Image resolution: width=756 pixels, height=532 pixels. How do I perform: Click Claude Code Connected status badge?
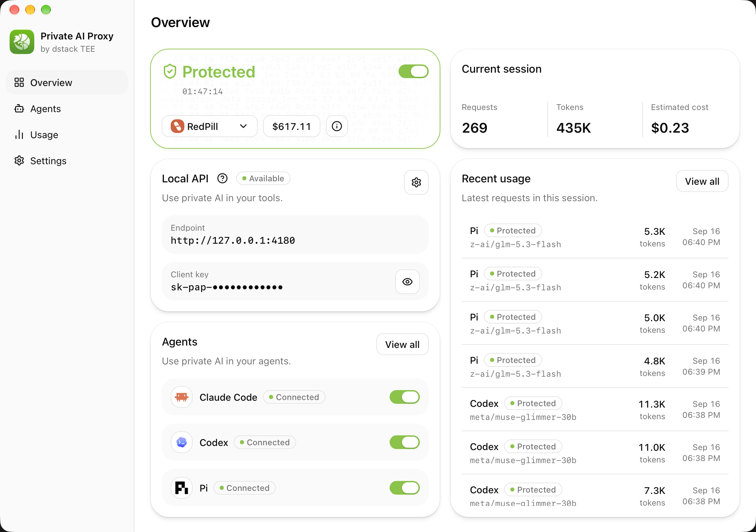(294, 397)
